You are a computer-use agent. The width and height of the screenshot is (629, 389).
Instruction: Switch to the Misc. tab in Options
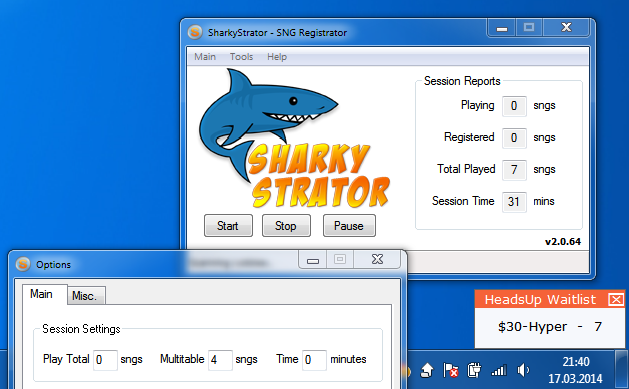click(85, 296)
